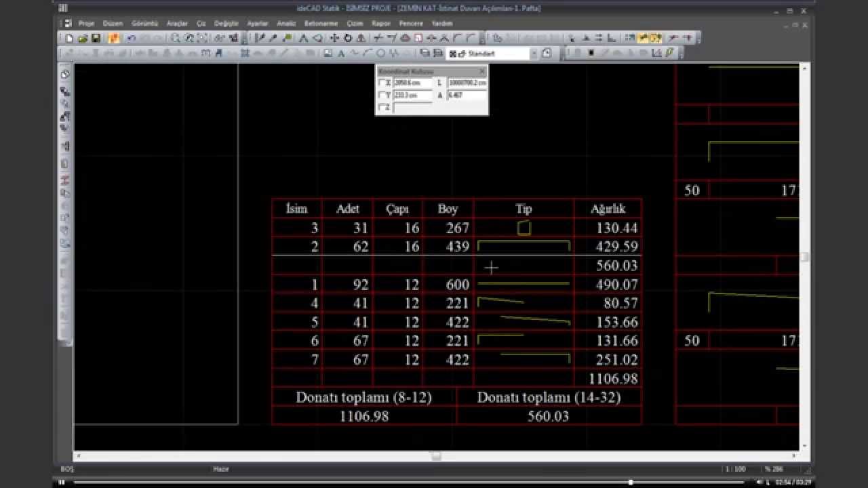Open the Proje menu

point(86,23)
